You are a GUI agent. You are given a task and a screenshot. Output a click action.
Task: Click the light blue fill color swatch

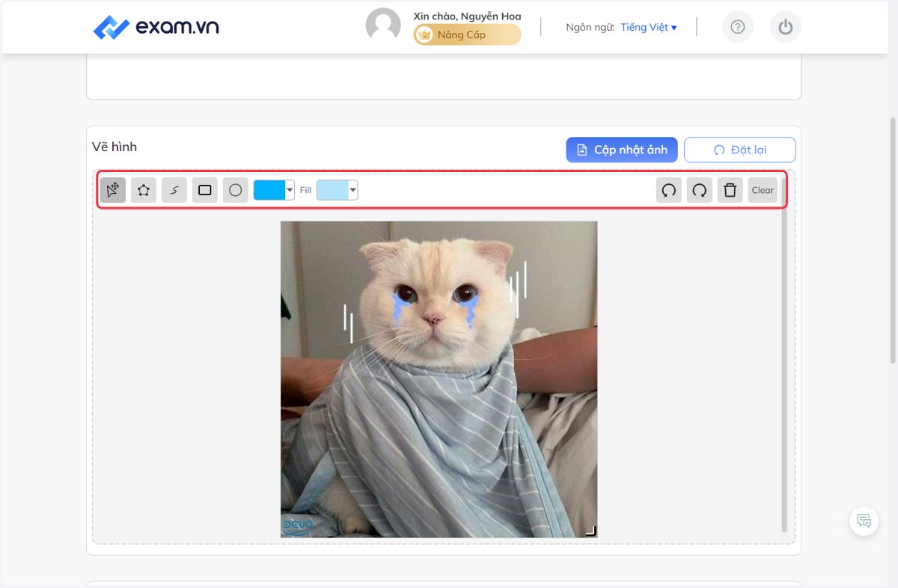tap(332, 190)
